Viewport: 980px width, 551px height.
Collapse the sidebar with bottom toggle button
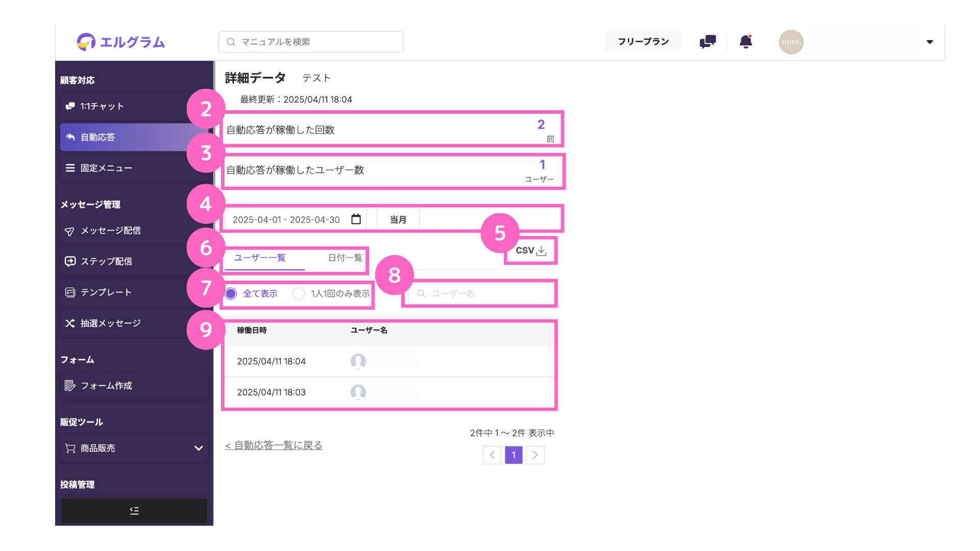click(x=134, y=511)
